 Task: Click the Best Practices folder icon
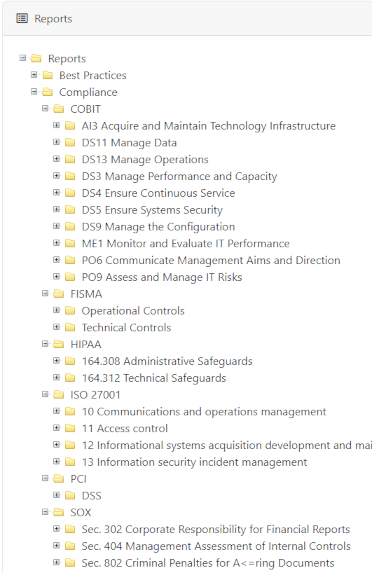coord(48,75)
